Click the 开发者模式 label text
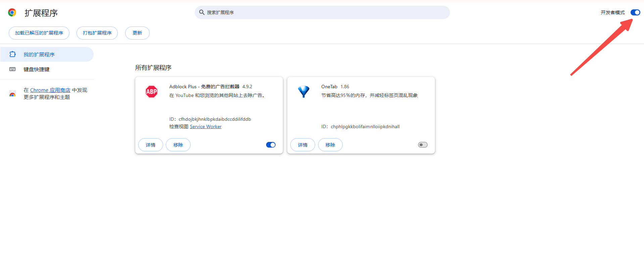This screenshot has height=260, width=644. [x=613, y=12]
